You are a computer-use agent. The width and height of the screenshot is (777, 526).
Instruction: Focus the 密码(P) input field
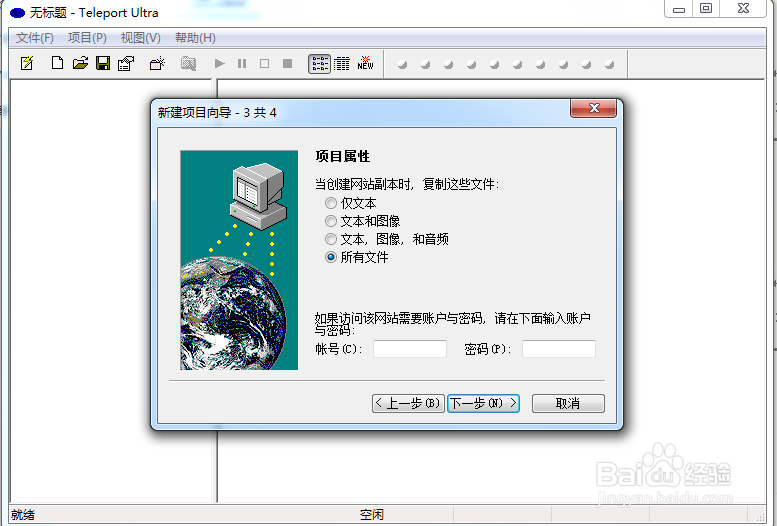coord(559,349)
